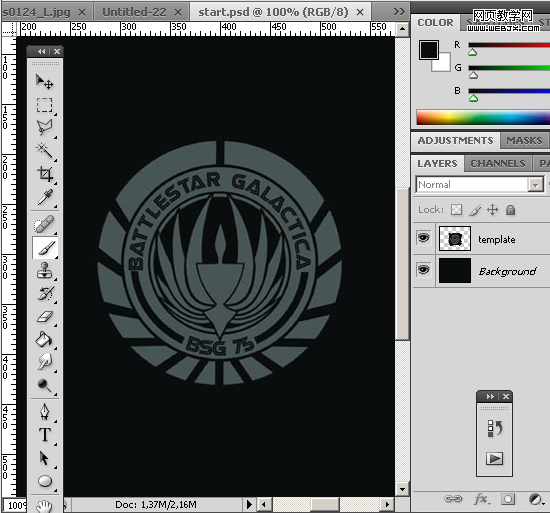Open the Masks panel tab

(x=524, y=141)
